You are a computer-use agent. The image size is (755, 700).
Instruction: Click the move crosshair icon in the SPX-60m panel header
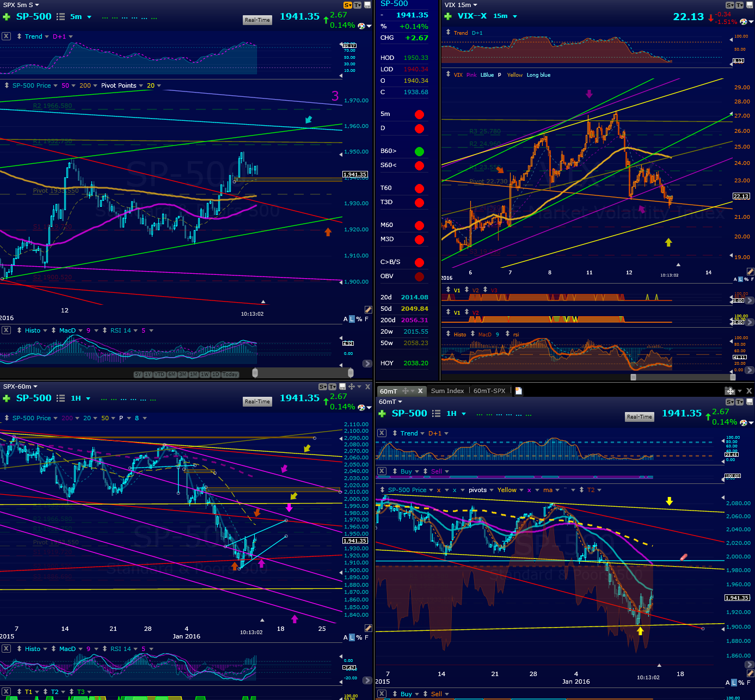point(352,386)
